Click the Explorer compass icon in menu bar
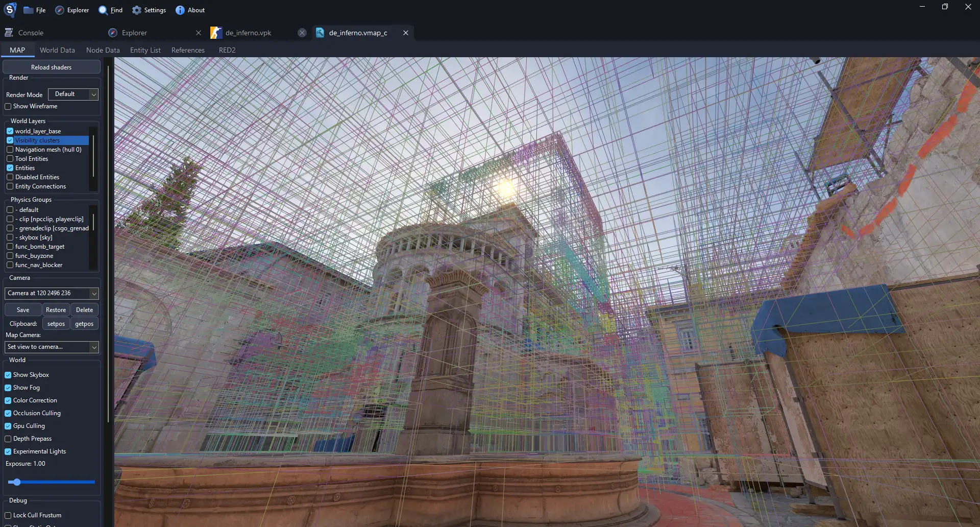Screen dimensions: 980x527 tap(59, 10)
